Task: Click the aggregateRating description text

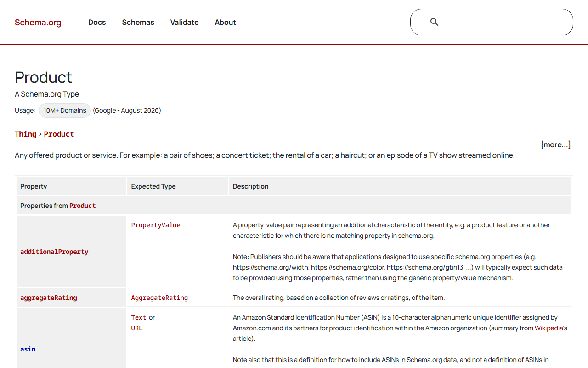Action: [339, 298]
